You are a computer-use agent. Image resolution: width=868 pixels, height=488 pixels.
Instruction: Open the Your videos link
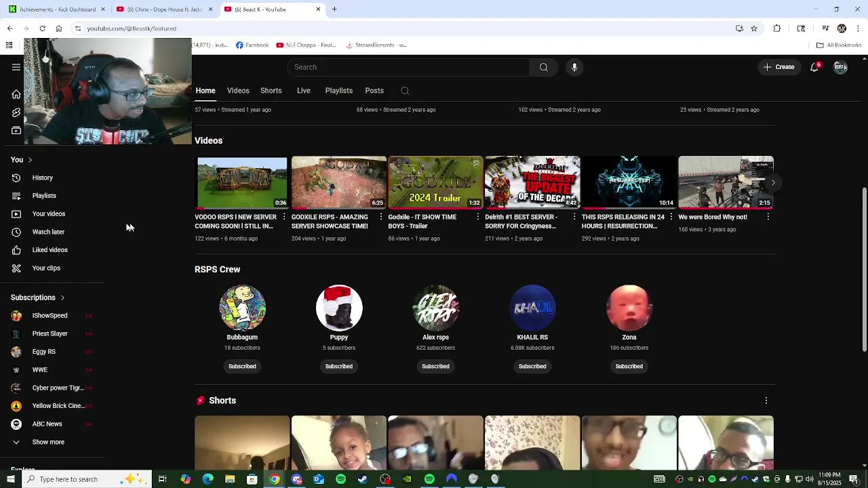[49, 214]
